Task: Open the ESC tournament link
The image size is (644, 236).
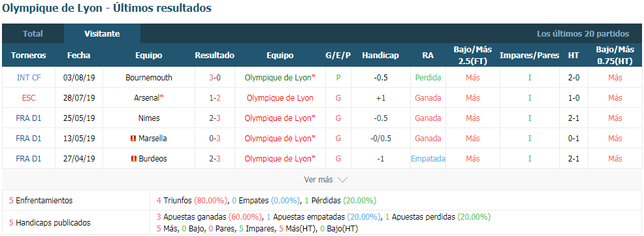Action: tap(29, 98)
